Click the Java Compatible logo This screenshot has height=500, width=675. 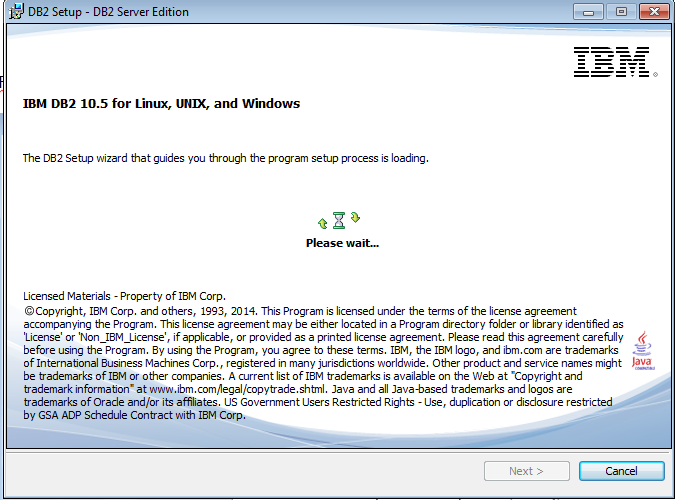coord(643,350)
